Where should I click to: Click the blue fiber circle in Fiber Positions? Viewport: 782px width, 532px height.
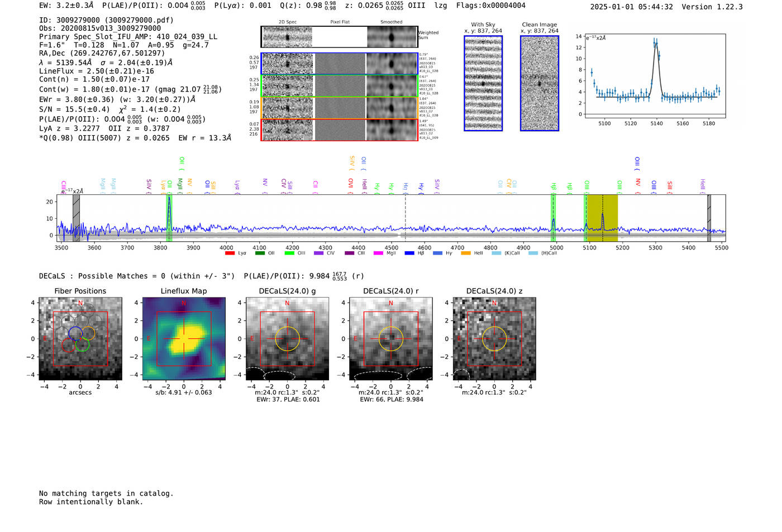coord(75,333)
